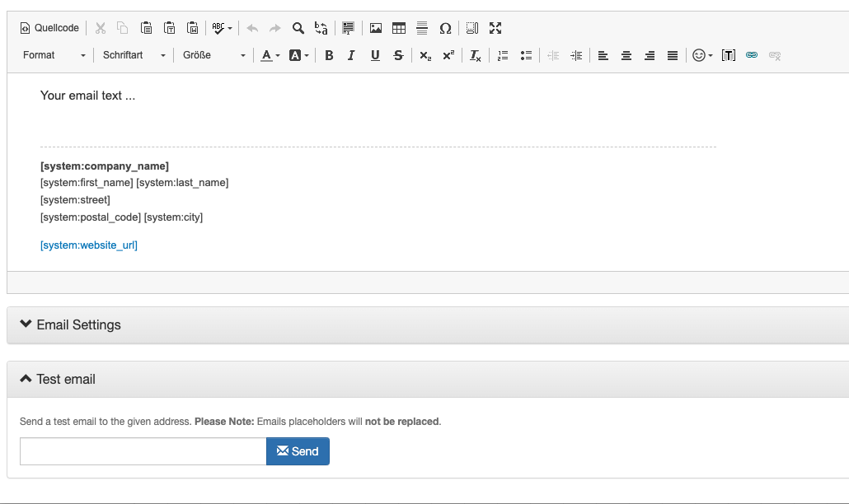Toggle Show Blocks icon
This screenshot has height=504, width=849.
click(472, 28)
